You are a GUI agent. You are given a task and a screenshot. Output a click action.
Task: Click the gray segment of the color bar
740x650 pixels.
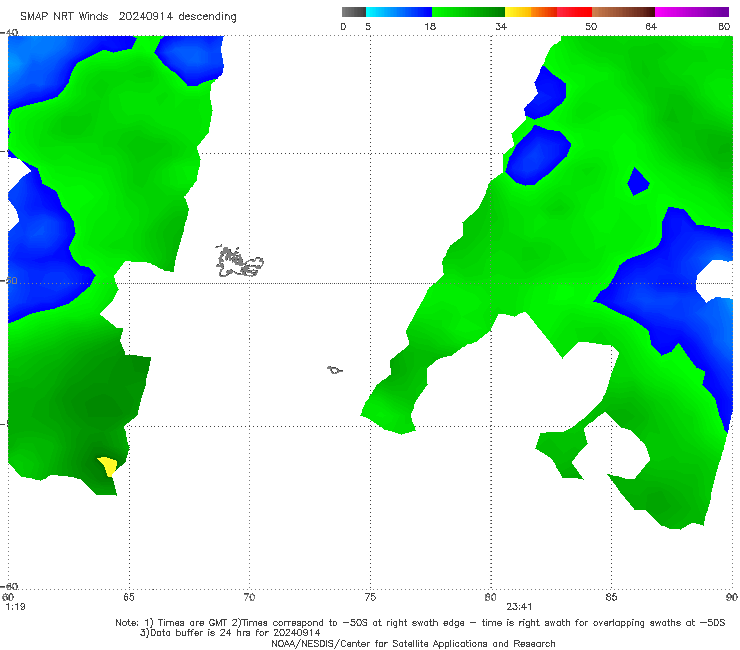point(354,12)
